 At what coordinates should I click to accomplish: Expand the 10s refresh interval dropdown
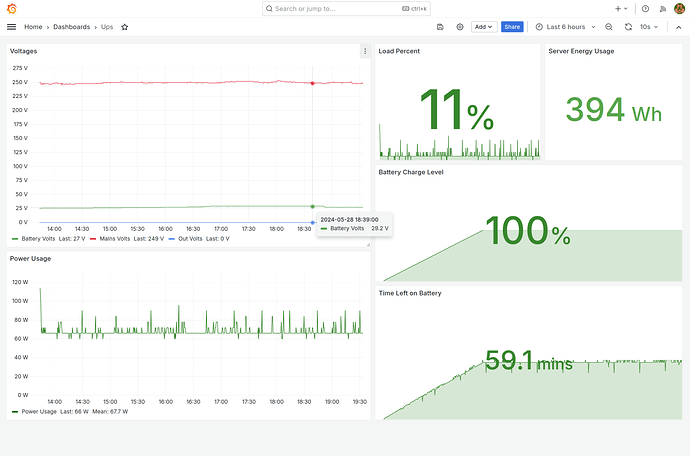[650, 27]
